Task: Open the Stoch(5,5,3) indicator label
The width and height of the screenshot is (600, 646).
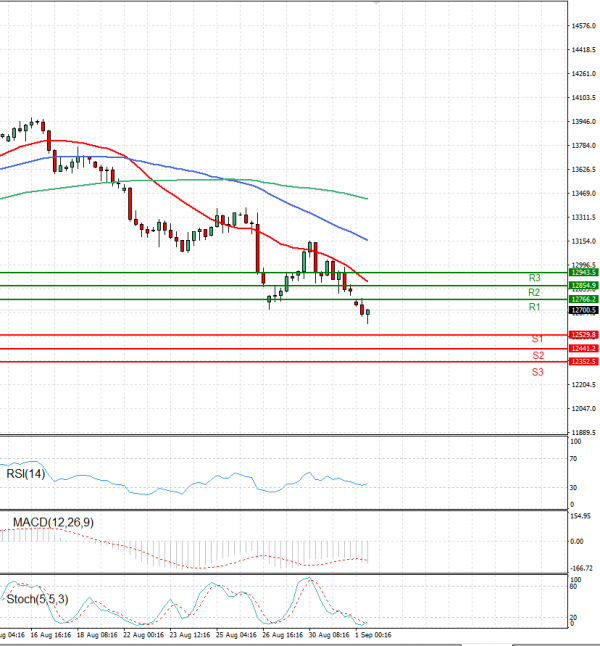Action: (38, 600)
